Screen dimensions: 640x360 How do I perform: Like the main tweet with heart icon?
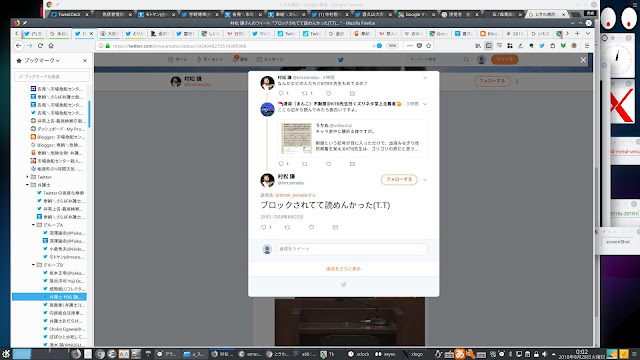[x=311, y=227]
